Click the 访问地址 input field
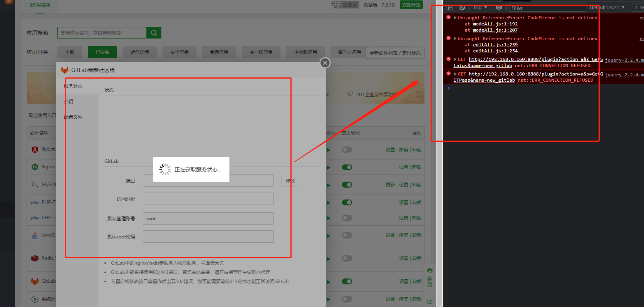Image resolution: width=644 pixels, height=307 pixels. [x=208, y=199]
